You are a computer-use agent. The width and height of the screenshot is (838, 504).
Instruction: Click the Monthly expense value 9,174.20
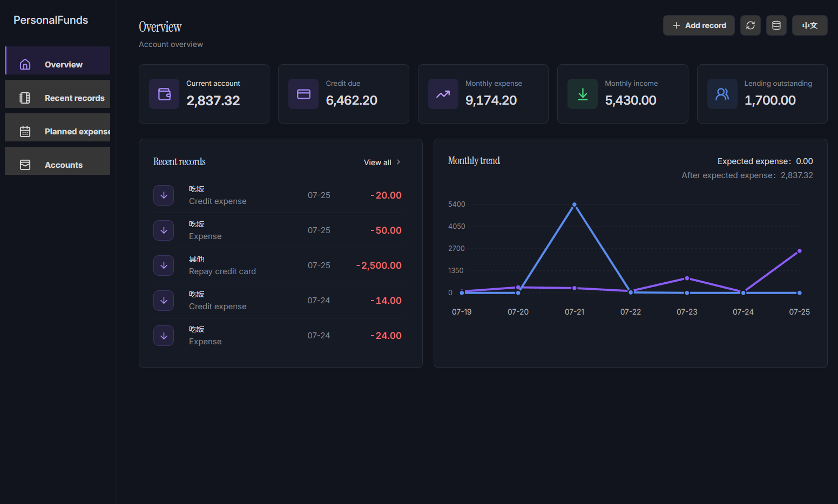pos(491,100)
